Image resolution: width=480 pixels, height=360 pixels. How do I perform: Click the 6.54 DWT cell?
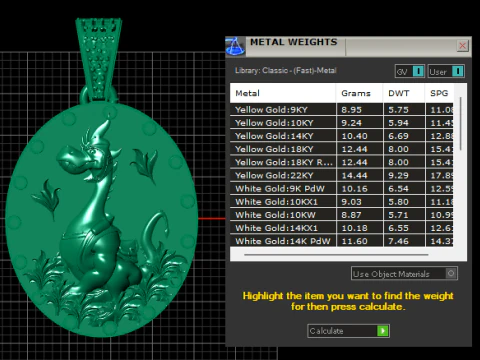404,189
